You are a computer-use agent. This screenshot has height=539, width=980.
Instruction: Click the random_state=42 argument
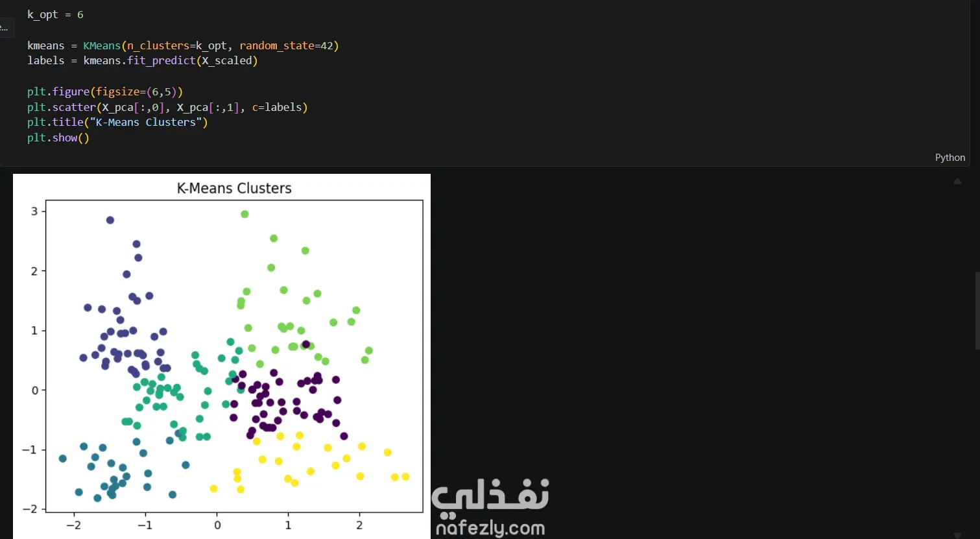tap(286, 45)
